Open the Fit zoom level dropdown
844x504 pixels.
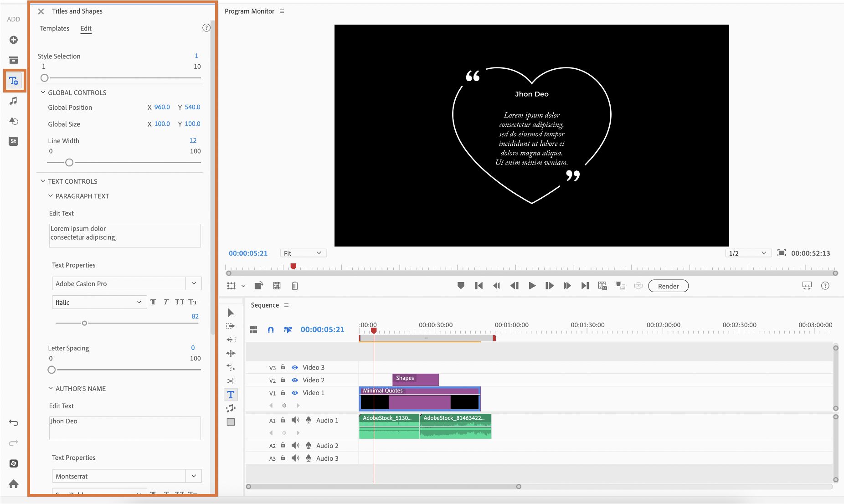(303, 253)
